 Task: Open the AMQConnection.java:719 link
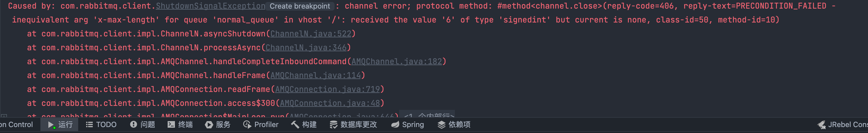328,89
